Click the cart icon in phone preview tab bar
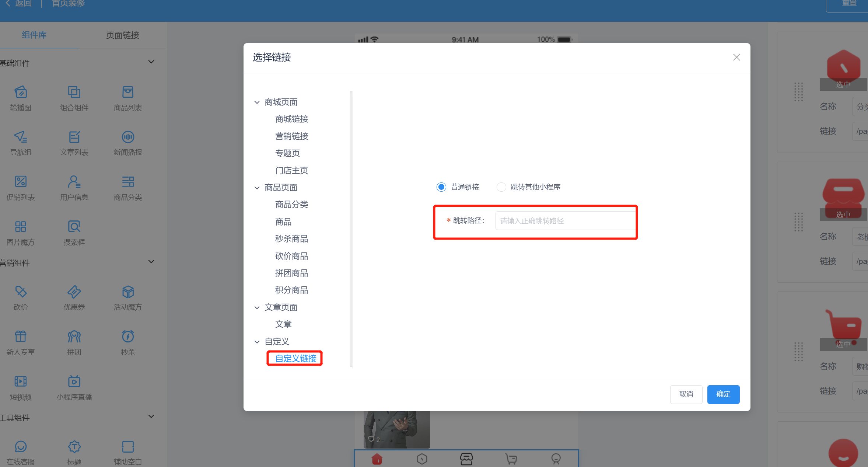Image resolution: width=868 pixels, height=467 pixels. [x=511, y=459]
